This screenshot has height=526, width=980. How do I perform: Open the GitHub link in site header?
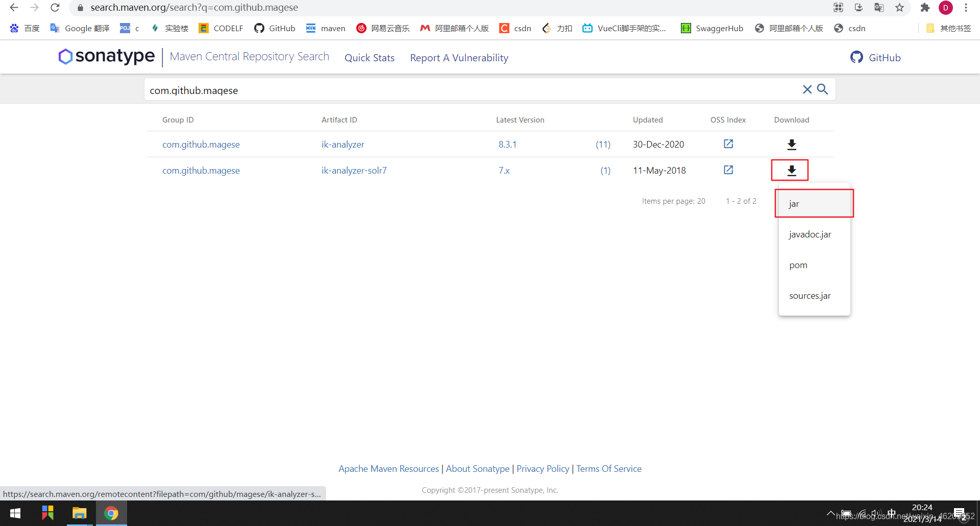[875, 58]
